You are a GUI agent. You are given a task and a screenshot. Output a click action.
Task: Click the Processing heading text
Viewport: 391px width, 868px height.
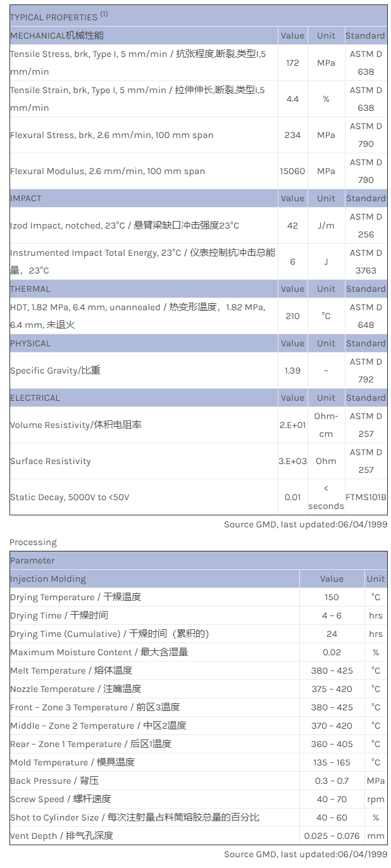coord(33,542)
